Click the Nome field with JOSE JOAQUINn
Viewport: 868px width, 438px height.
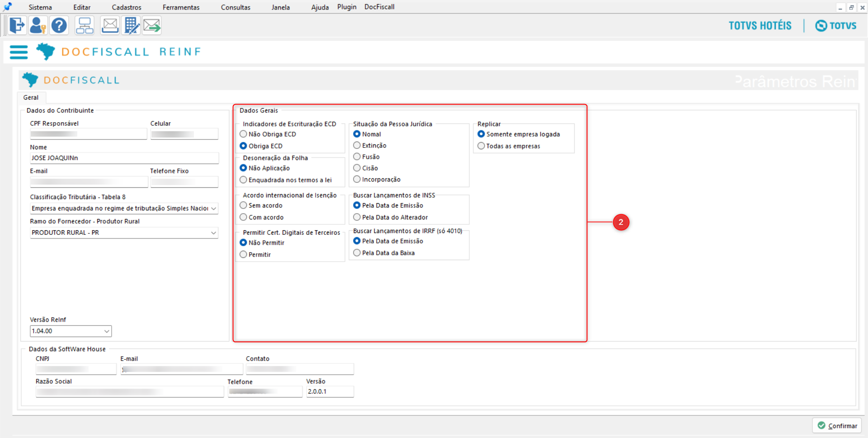point(124,158)
